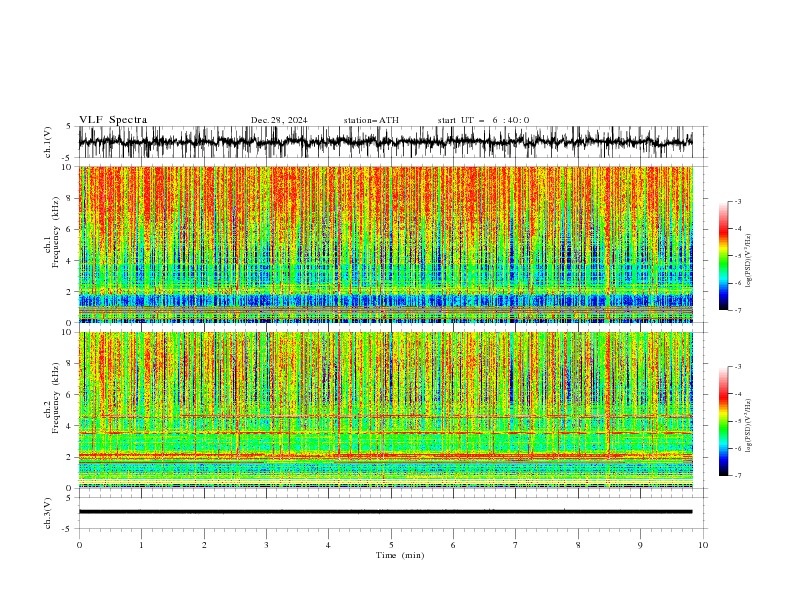Click the "-3" tick on ch.2 colorbar

click(737, 367)
